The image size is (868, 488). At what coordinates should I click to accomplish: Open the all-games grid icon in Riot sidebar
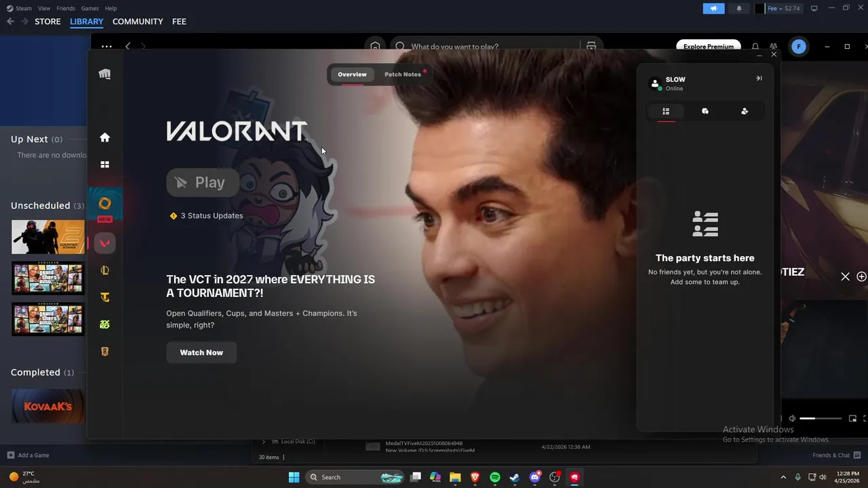click(x=104, y=164)
